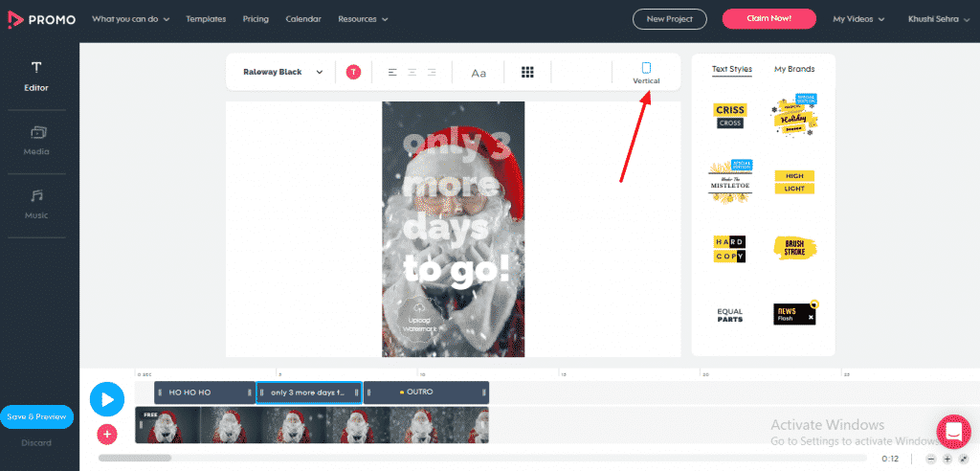Image resolution: width=980 pixels, height=471 pixels.
Task: Switch to Text Styles tab
Action: coord(732,70)
